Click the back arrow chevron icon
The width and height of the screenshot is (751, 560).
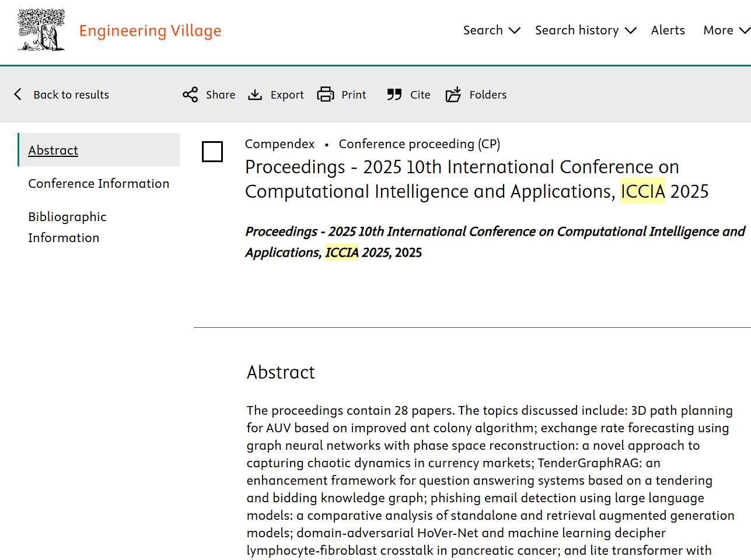18,94
